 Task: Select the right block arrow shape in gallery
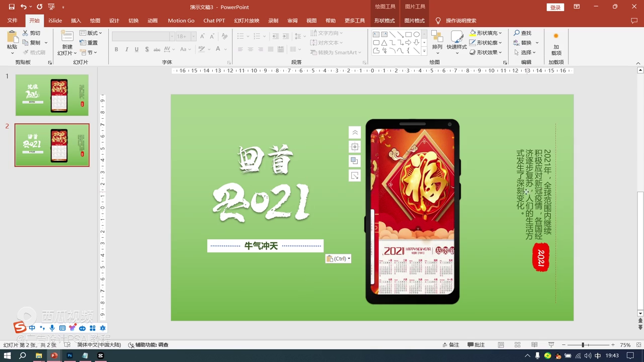409,43
